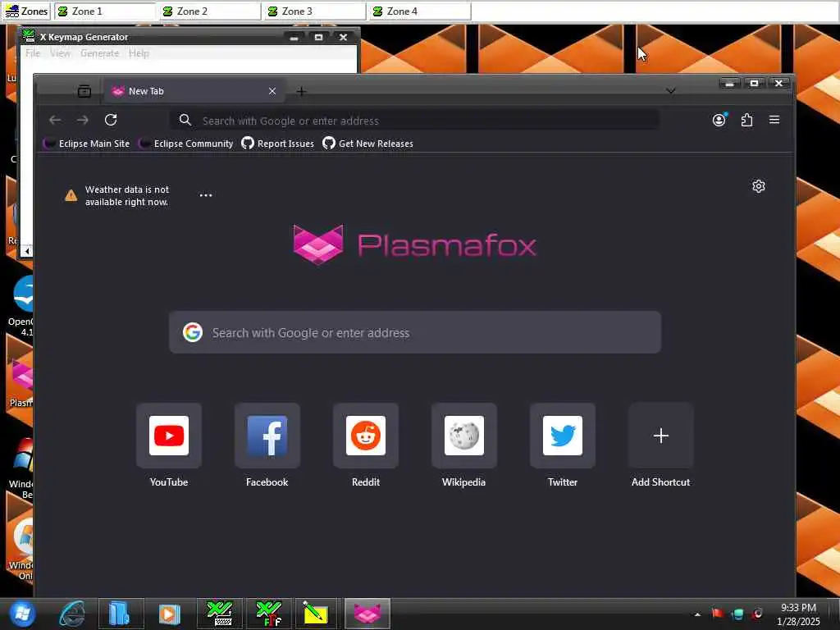
Task: Open the media player taskbar icon
Action: [x=169, y=614]
